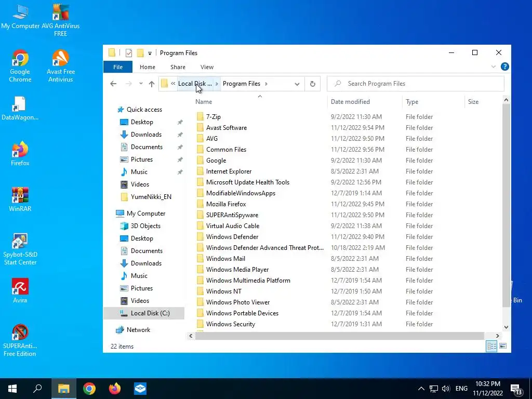Open the Windows Start menu

12,389
